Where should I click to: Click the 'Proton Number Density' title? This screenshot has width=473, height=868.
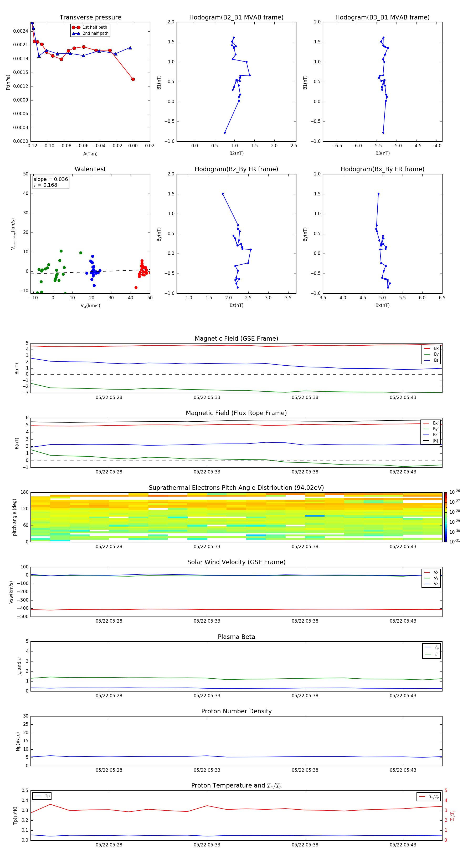tap(236, 711)
